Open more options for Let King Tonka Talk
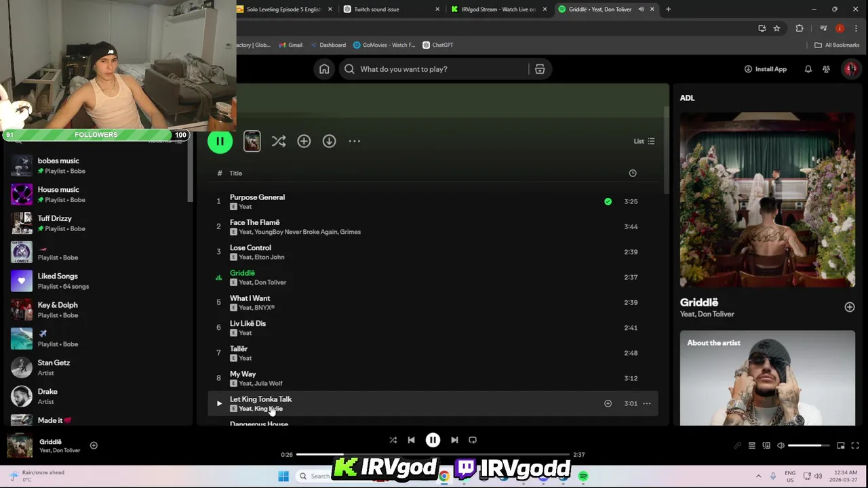 point(646,404)
